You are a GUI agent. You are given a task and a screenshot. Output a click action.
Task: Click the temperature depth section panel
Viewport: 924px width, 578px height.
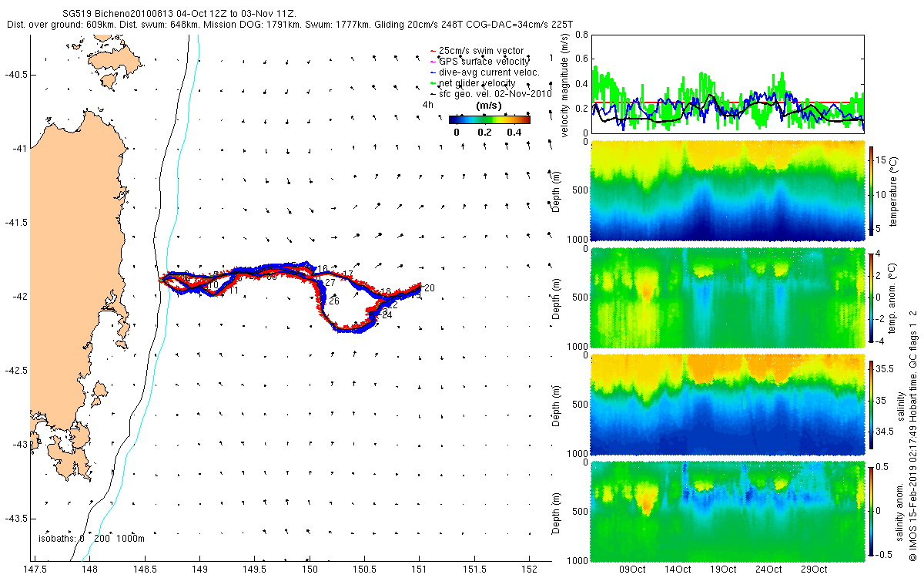(728, 190)
